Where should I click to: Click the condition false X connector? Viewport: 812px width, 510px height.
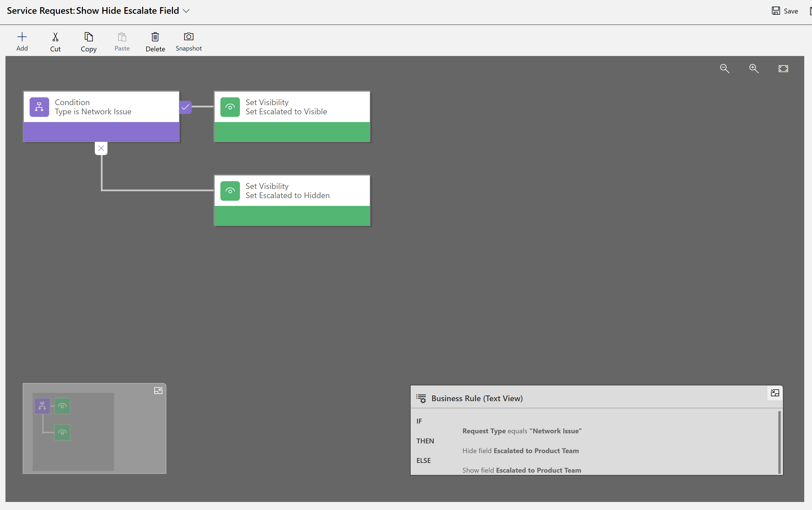click(101, 148)
